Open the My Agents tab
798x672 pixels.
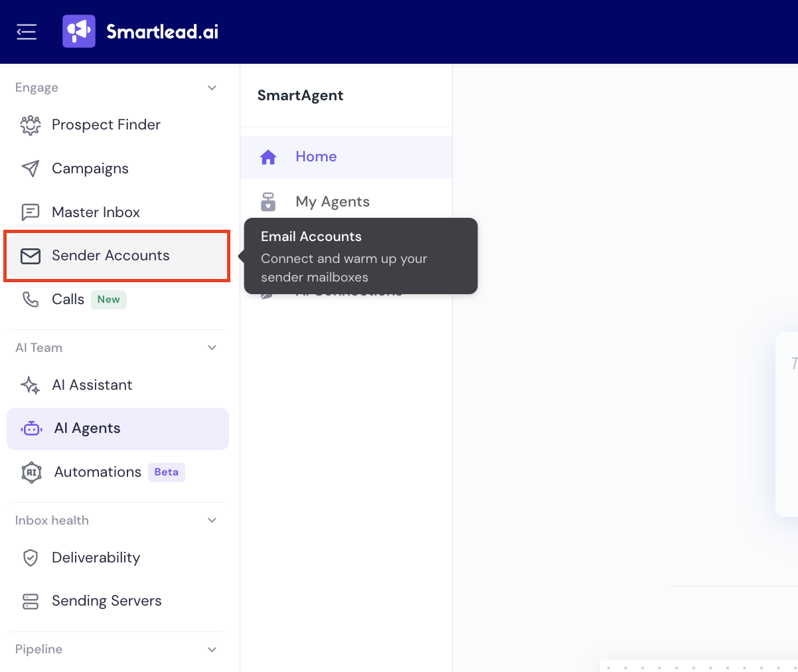pyautogui.click(x=346, y=202)
